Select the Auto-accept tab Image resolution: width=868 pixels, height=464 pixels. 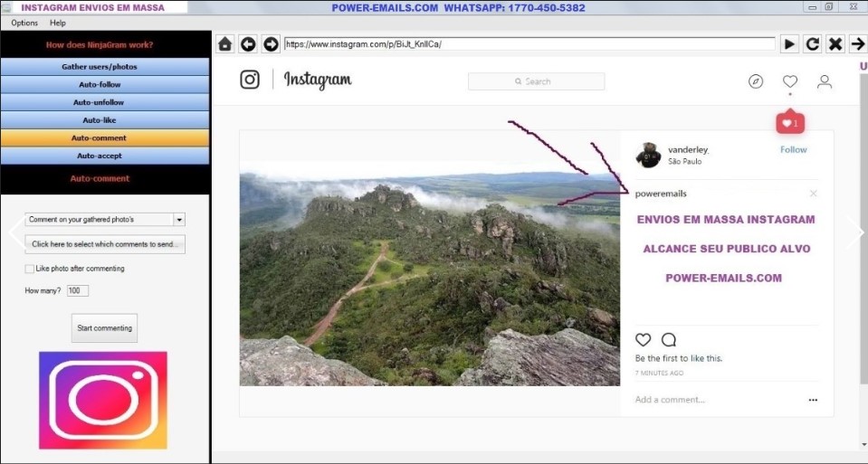[105, 156]
